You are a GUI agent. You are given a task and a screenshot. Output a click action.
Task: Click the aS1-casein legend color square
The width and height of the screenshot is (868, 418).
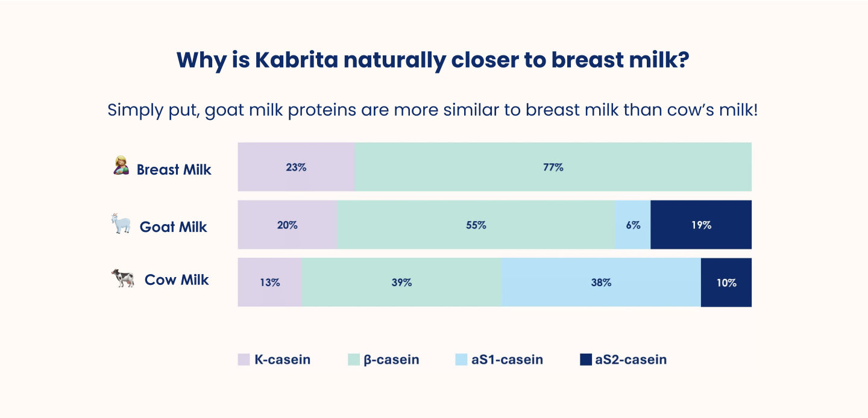(461, 360)
